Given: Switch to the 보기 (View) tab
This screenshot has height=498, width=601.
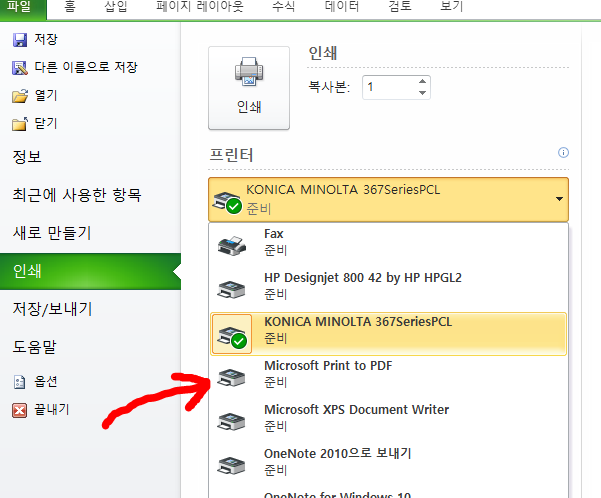Looking at the screenshot, I should 452,7.
